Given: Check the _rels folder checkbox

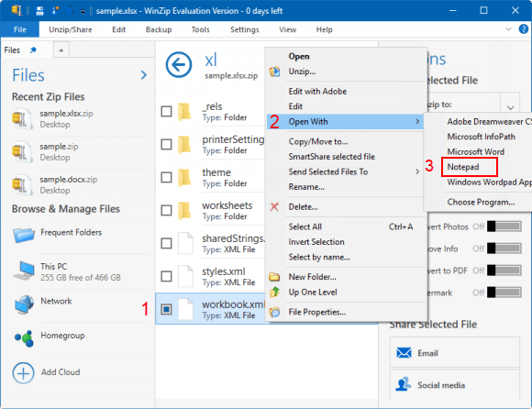Looking at the screenshot, I should (166, 111).
